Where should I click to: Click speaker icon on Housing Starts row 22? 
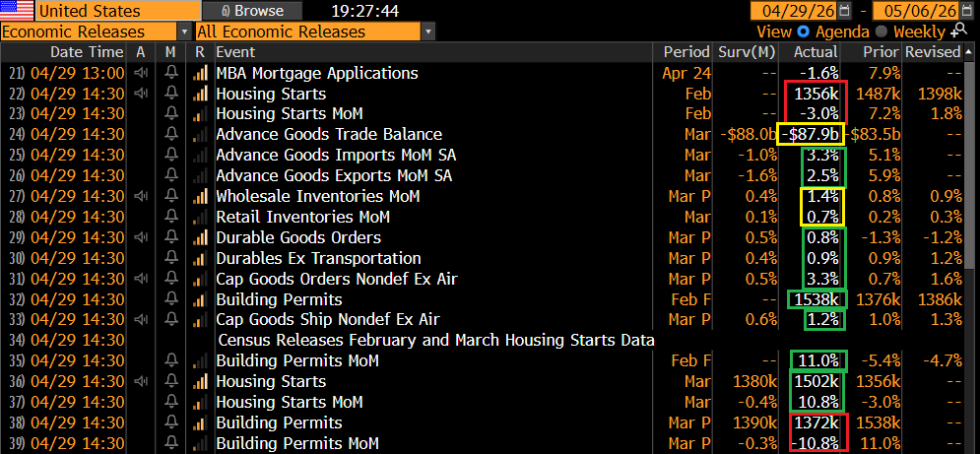[x=141, y=94]
